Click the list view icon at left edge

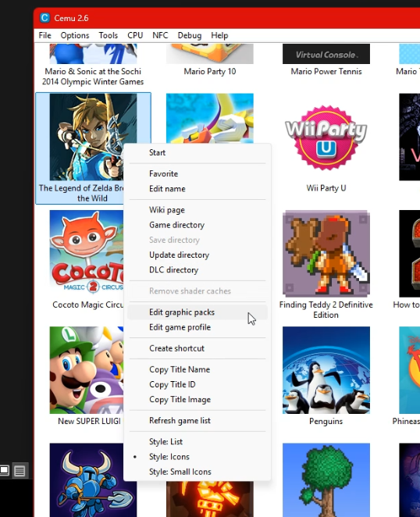[20, 470]
